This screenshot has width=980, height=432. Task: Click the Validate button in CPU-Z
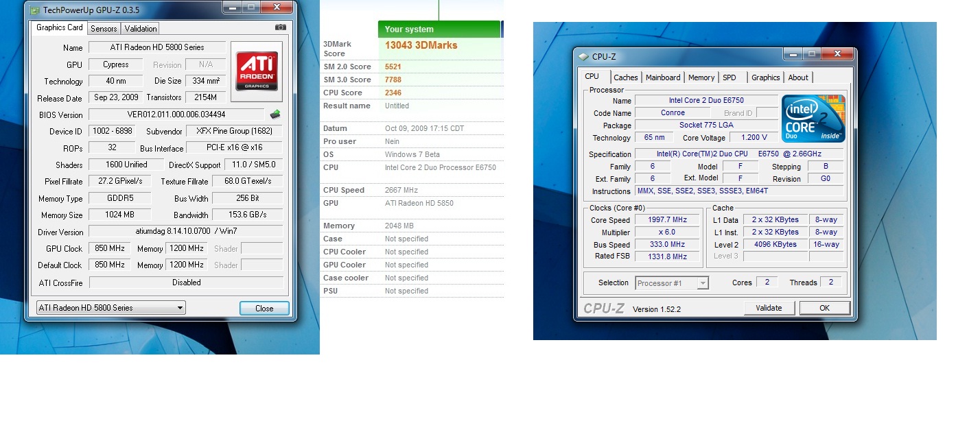769,308
